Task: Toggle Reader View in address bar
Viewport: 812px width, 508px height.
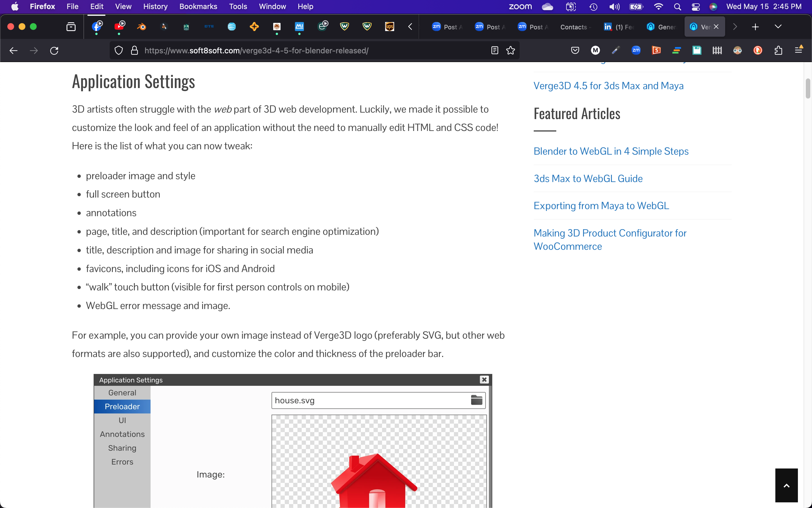Action: tap(495, 51)
